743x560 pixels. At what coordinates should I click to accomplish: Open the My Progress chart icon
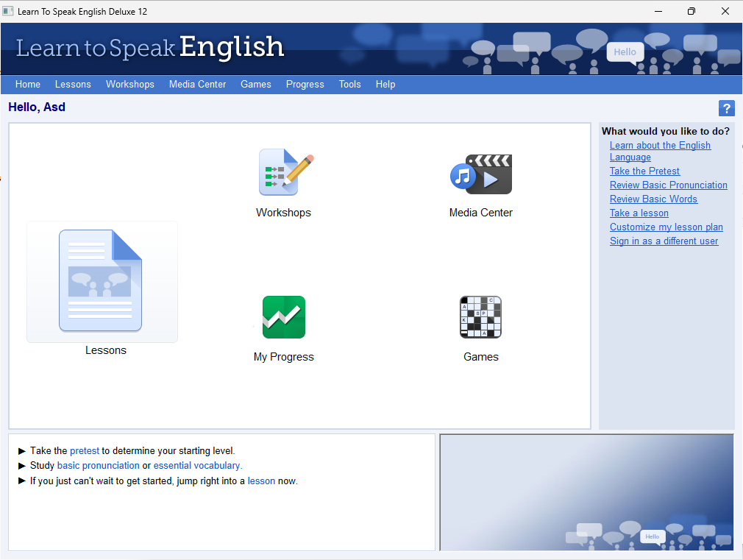284,316
